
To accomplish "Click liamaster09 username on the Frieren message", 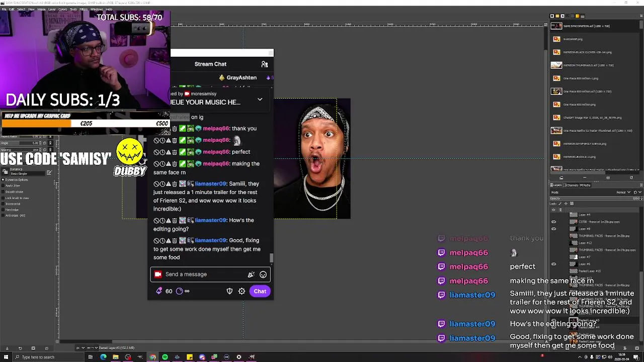I will pyautogui.click(x=211, y=184).
